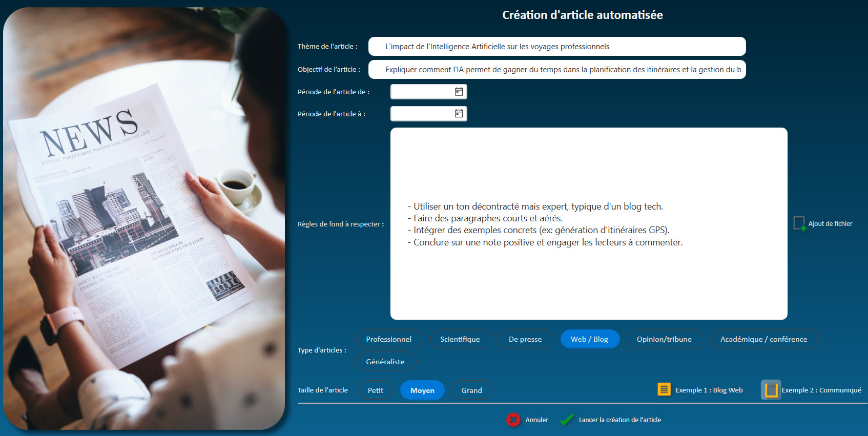Click the yellow Exemple 1 note icon
The height and width of the screenshot is (436, 868).
point(664,390)
